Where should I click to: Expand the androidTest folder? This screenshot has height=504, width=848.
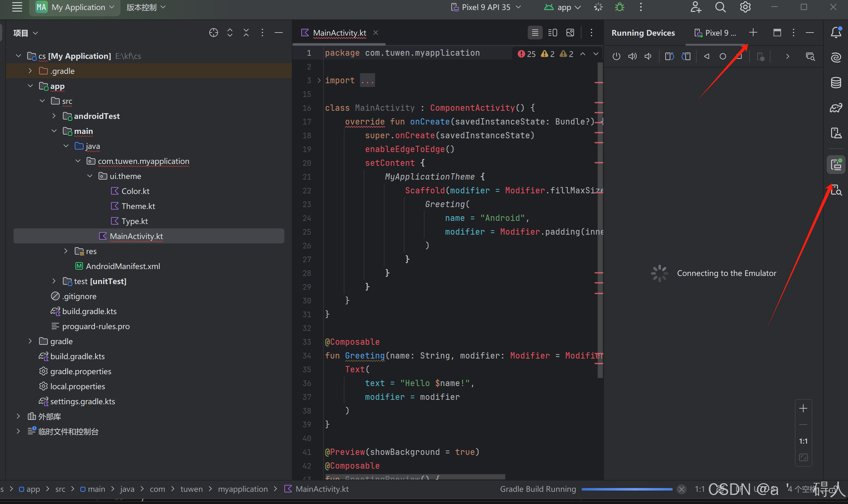pos(54,116)
